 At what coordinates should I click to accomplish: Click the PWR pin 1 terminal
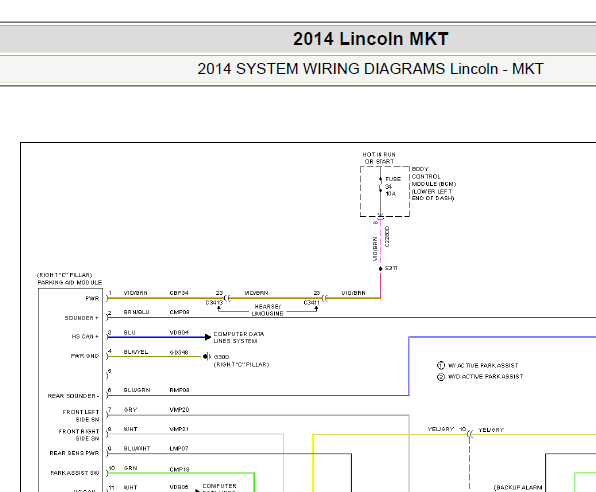pos(108,297)
